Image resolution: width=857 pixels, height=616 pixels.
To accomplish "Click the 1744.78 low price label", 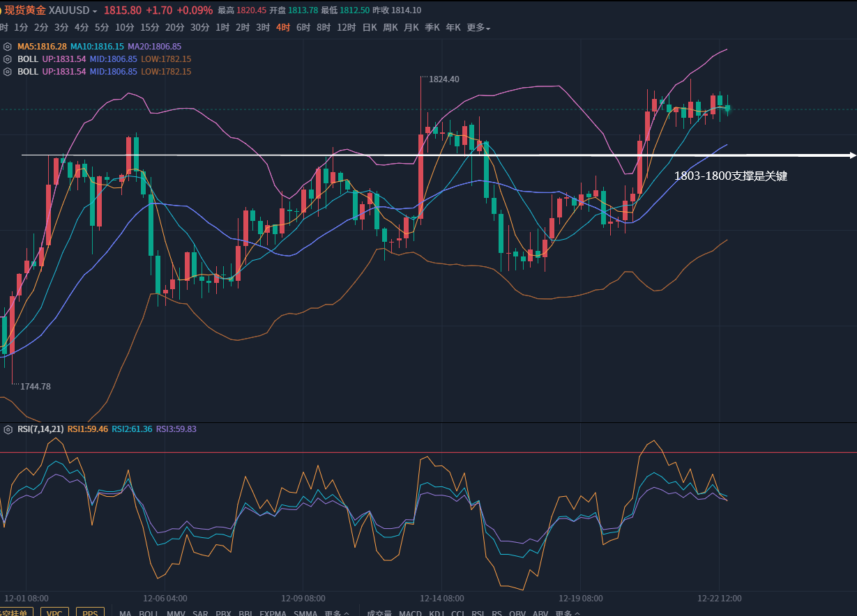I will click(x=36, y=386).
